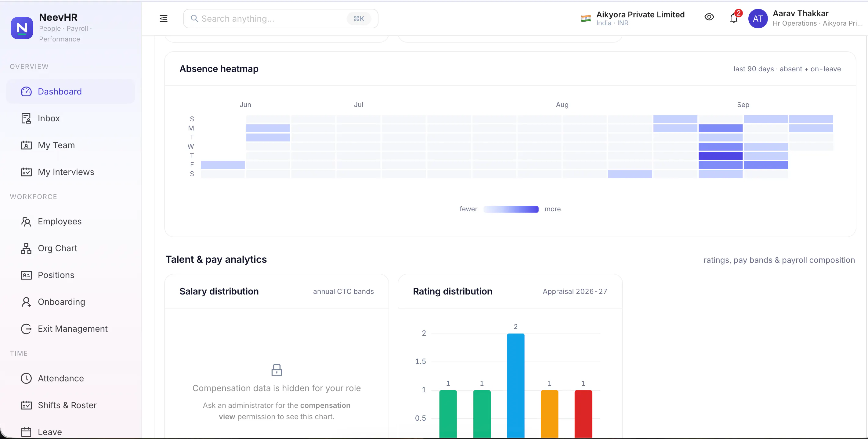Image resolution: width=868 pixels, height=439 pixels.
Task: Click 'Compensation data is hidden for your role'
Action: point(277,388)
